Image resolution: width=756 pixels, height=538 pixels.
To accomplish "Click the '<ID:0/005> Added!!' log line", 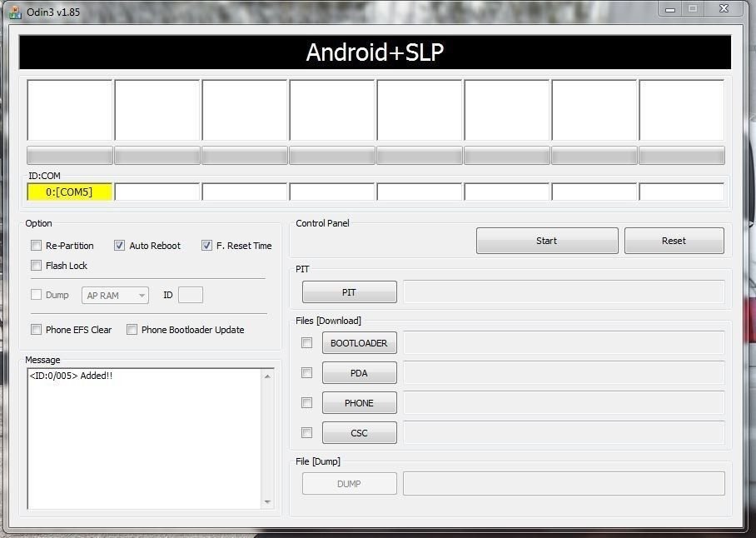I will (71, 376).
